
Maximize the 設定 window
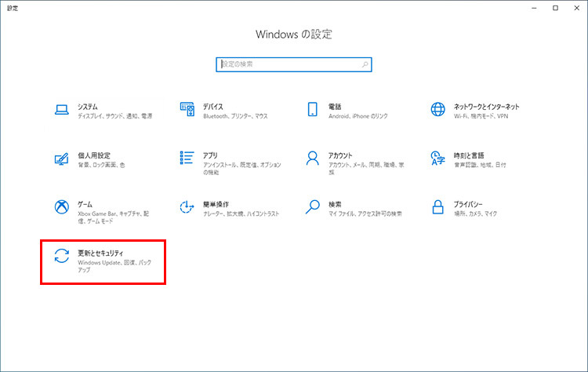[x=554, y=7]
